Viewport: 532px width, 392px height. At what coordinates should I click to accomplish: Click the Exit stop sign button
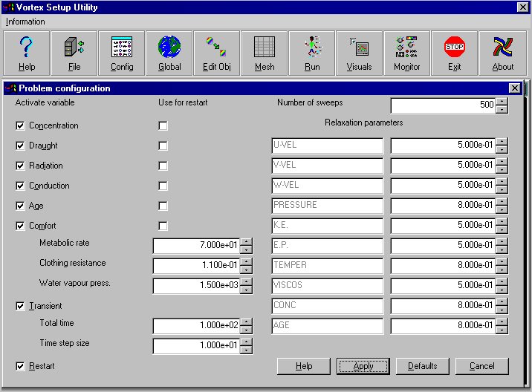[x=454, y=53]
